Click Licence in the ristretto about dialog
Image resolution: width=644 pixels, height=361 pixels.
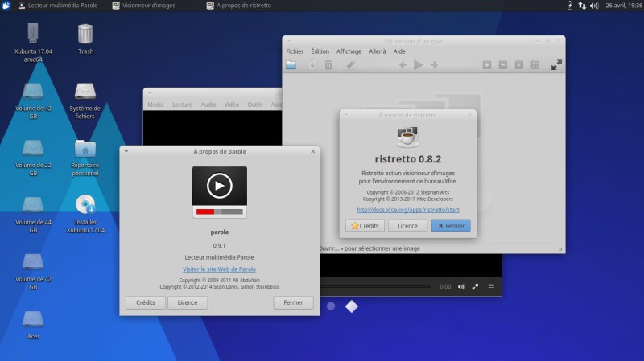click(407, 226)
